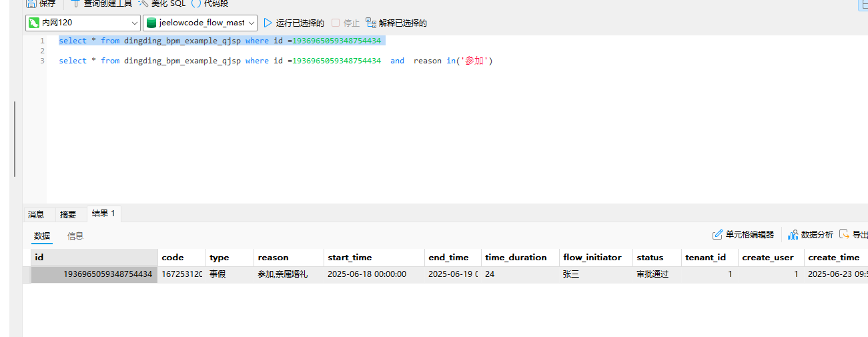
Task: Run the selected query (运行已选择的)
Action: [294, 23]
